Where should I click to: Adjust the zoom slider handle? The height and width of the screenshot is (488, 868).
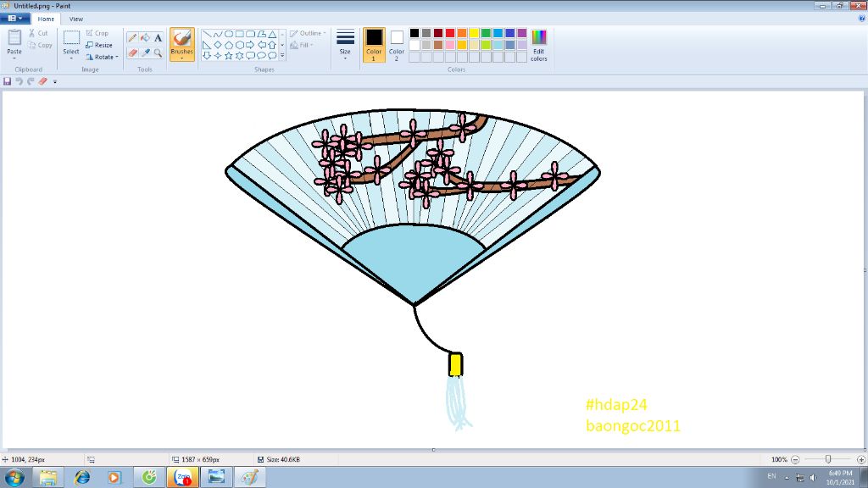coord(828,459)
